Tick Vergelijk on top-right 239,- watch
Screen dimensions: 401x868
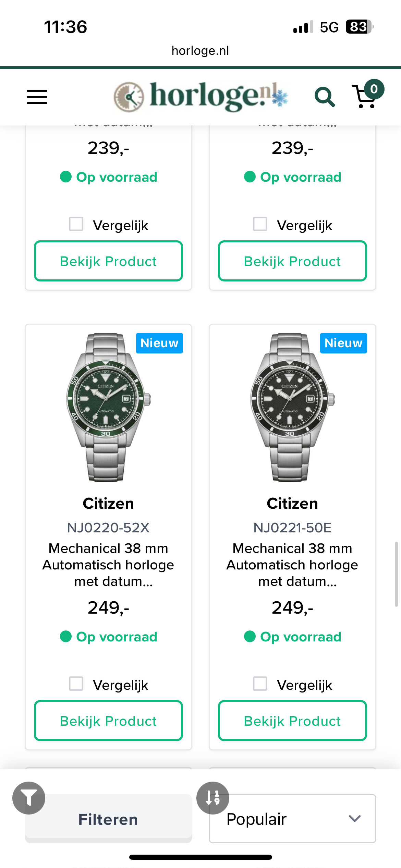[260, 224]
